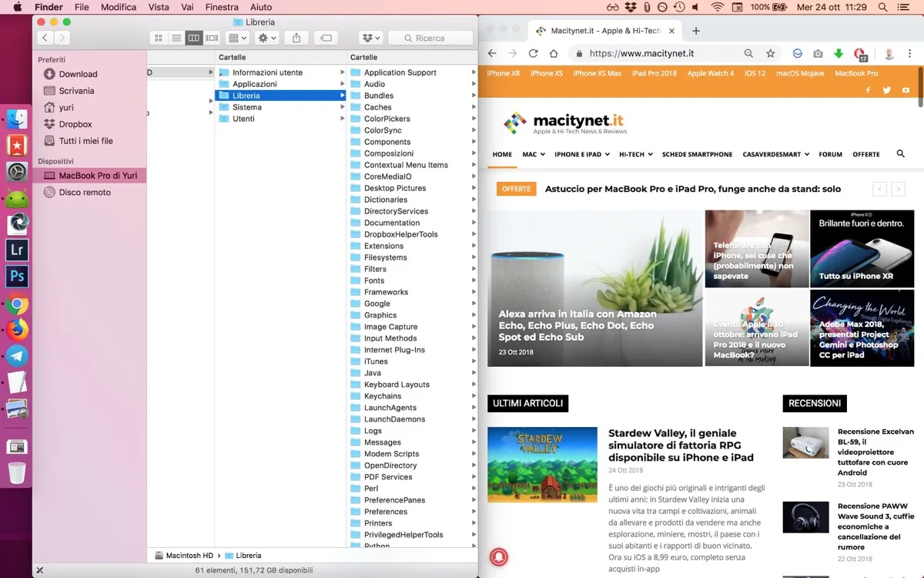
Task: Open the Dropbox dropdown in the Finder toolbar
Action: click(370, 37)
